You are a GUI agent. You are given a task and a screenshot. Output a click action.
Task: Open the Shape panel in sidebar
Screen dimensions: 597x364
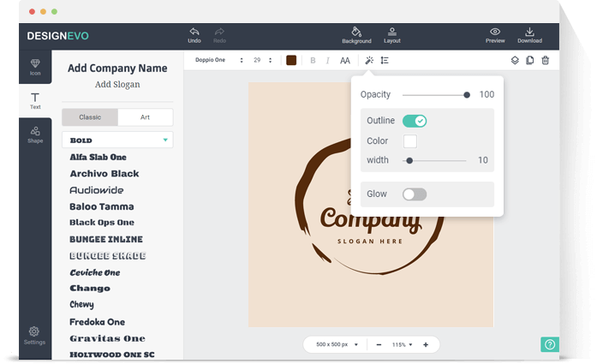click(35, 134)
